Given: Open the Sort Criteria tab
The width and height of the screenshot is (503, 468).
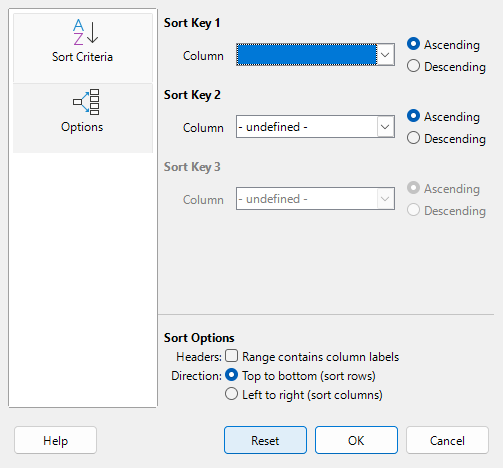Looking at the screenshot, I should [83, 48].
